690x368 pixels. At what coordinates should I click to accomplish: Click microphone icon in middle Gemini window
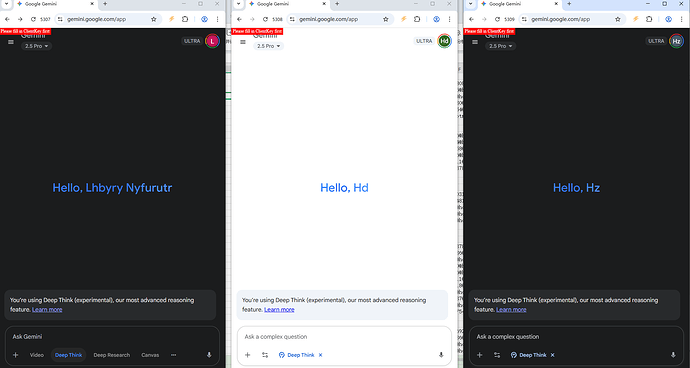click(x=441, y=355)
